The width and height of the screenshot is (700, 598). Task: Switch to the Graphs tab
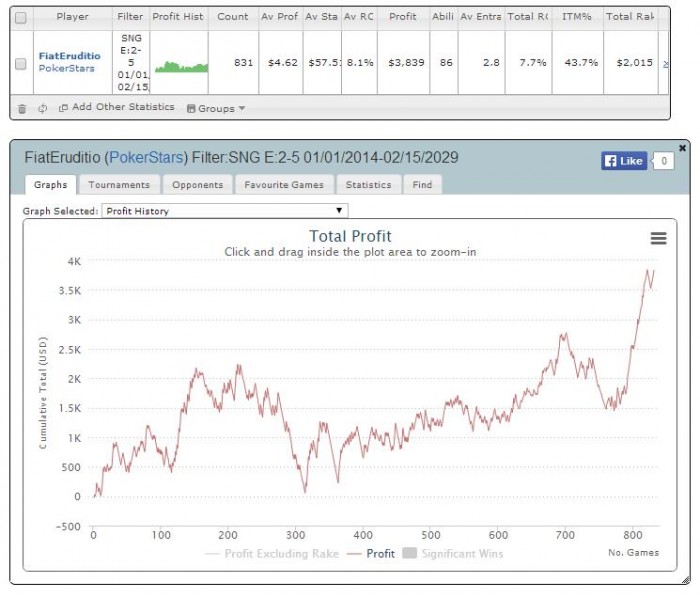(50, 185)
